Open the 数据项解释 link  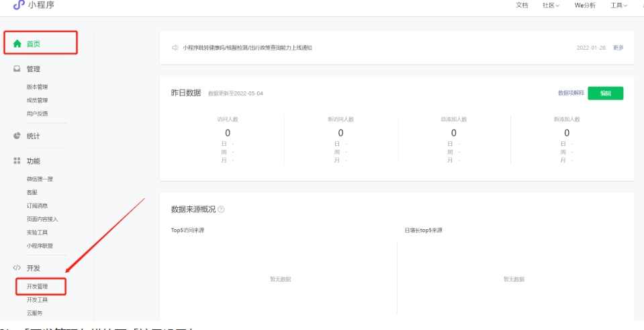(570, 93)
